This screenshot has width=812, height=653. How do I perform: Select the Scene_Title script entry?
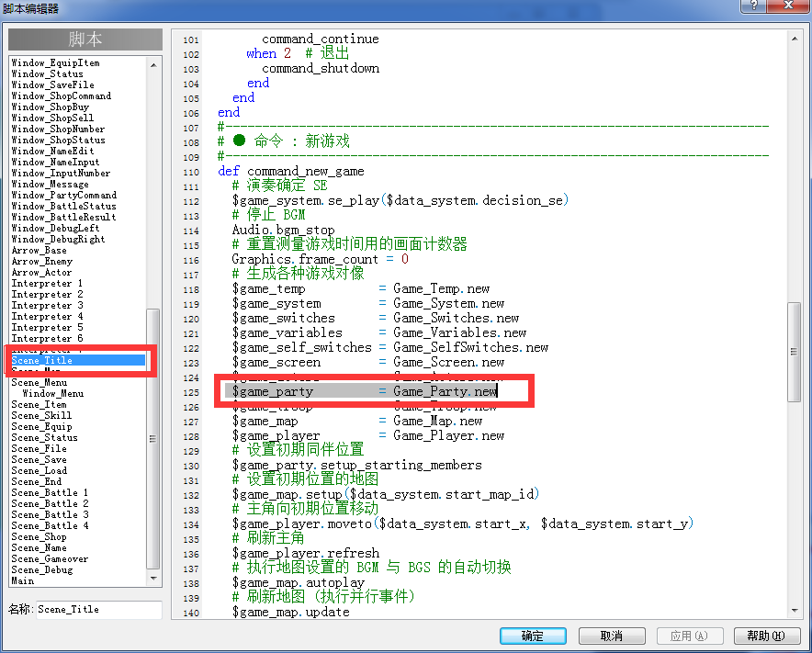click(x=78, y=360)
